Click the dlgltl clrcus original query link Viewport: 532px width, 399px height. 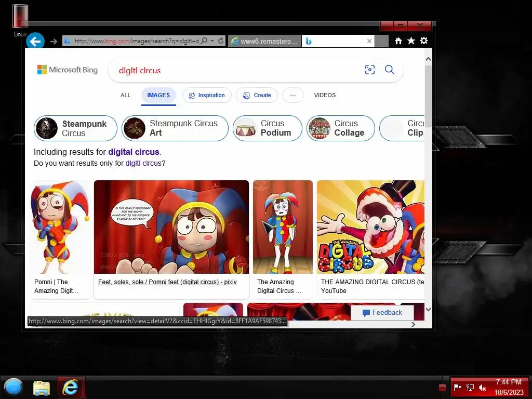(143, 163)
